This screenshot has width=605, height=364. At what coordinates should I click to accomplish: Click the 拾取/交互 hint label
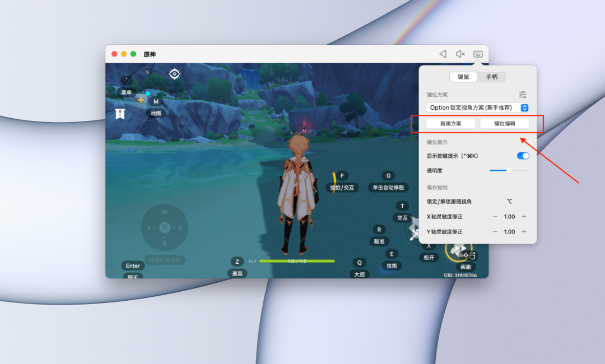coord(342,188)
